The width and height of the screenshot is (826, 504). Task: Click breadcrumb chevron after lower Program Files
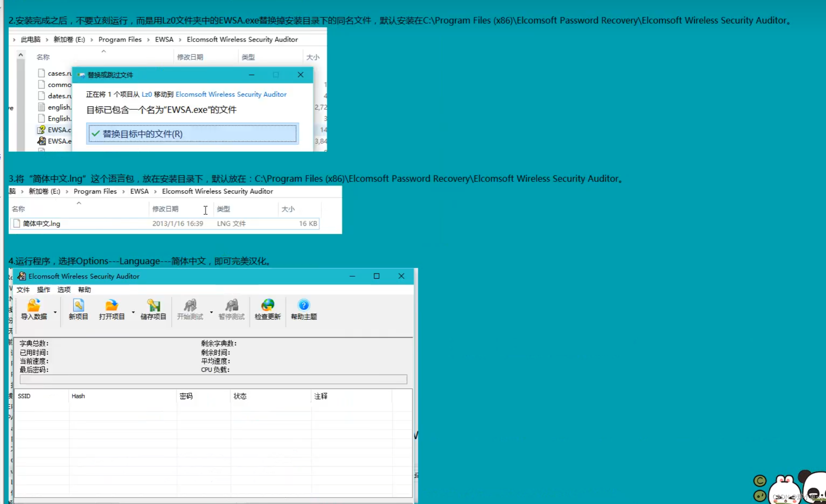pyautogui.click(x=123, y=192)
